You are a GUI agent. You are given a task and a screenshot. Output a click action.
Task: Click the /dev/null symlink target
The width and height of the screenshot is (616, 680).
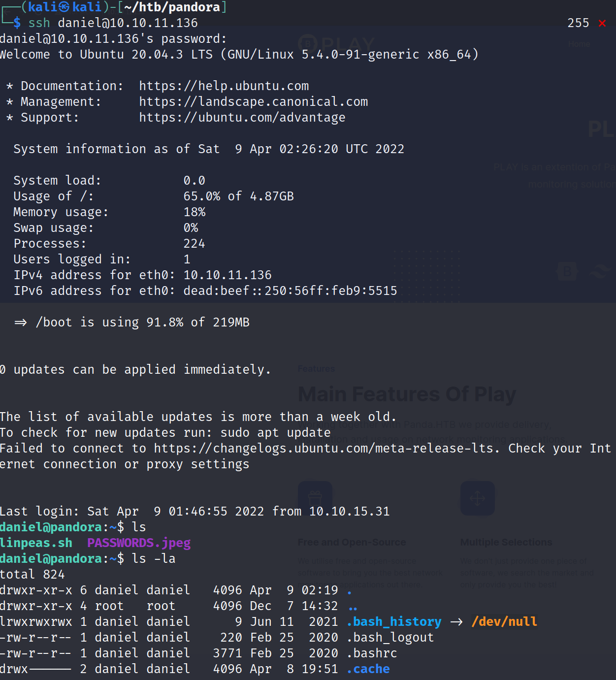click(x=504, y=622)
